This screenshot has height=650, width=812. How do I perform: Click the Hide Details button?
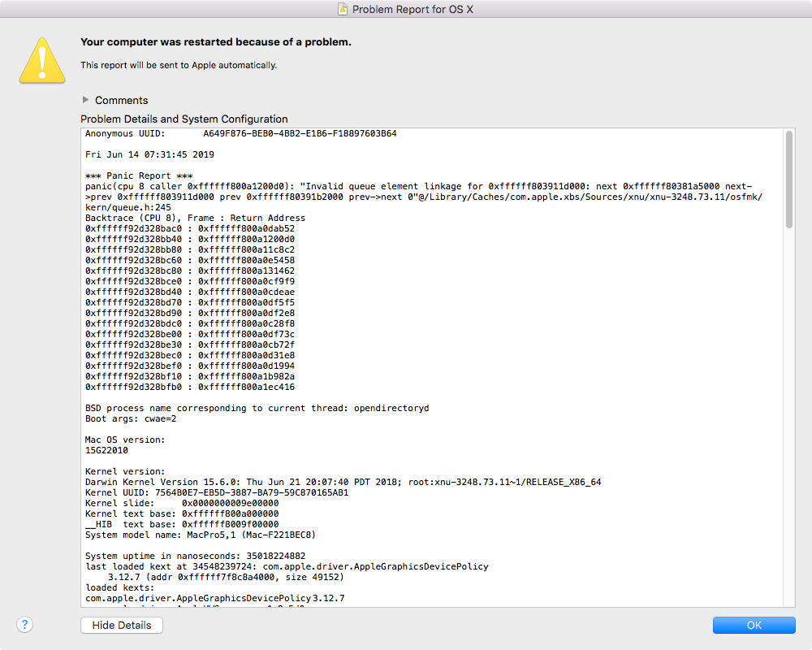click(122, 625)
